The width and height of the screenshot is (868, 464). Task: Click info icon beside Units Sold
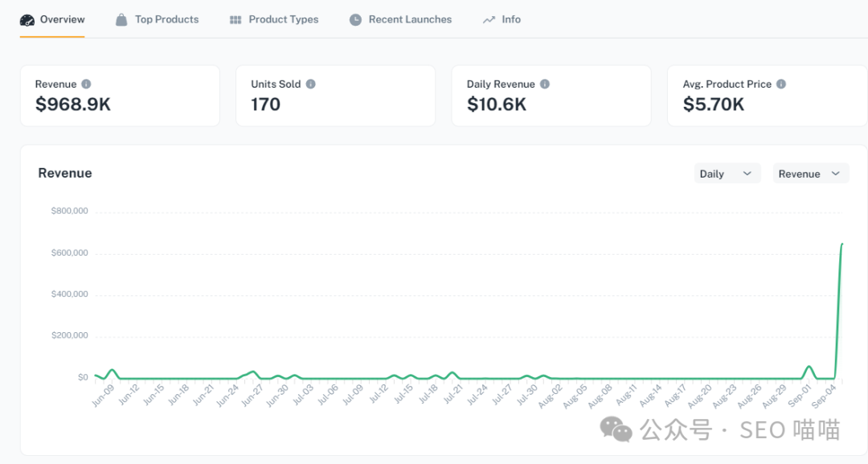coord(310,84)
